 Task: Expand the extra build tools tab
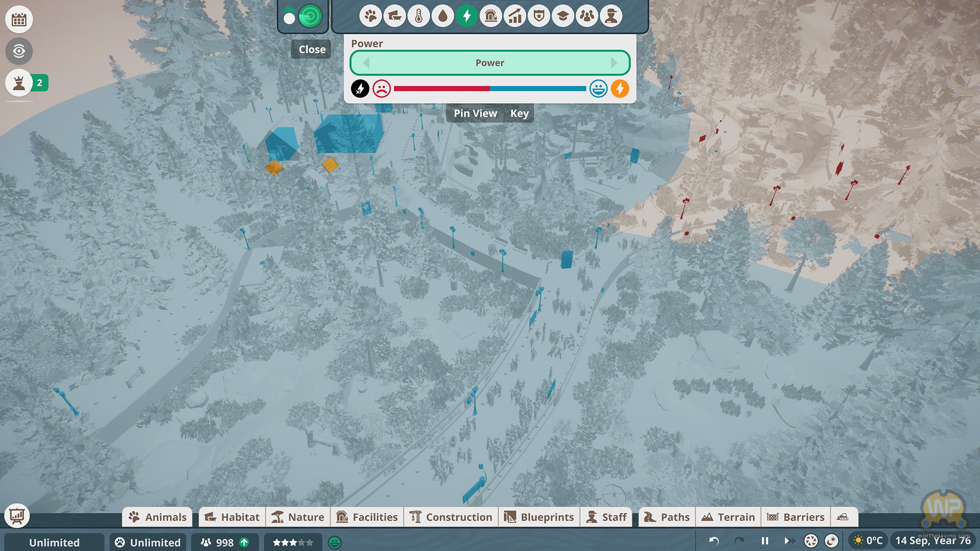(843, 517)
